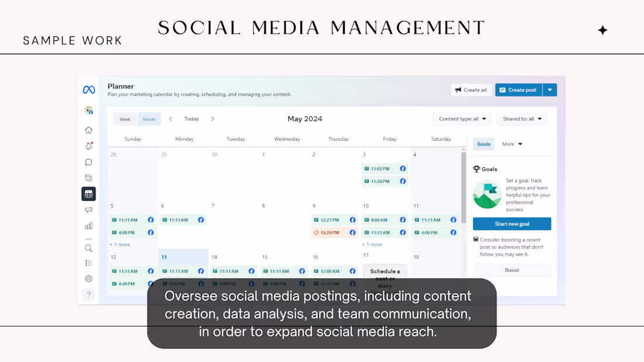Open the 12:28 PM failed post on May 9
Screen dimensions: 644x362
334,233
